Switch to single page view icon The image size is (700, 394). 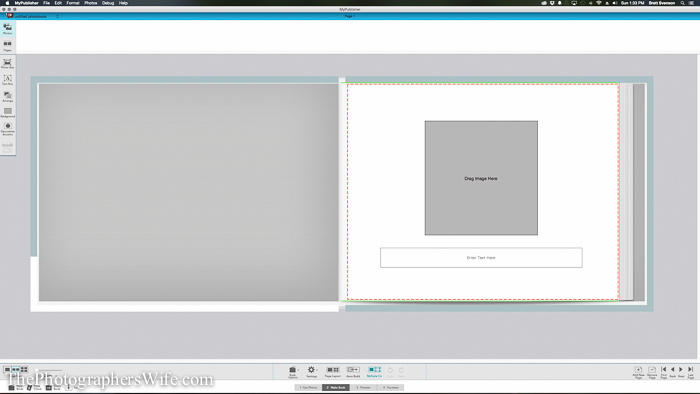tap(7, 369)
